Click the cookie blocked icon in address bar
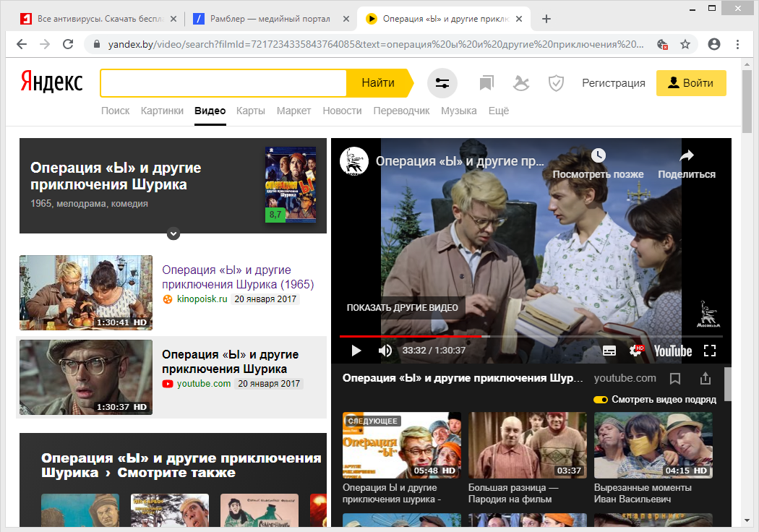 (x=663, y=45)
